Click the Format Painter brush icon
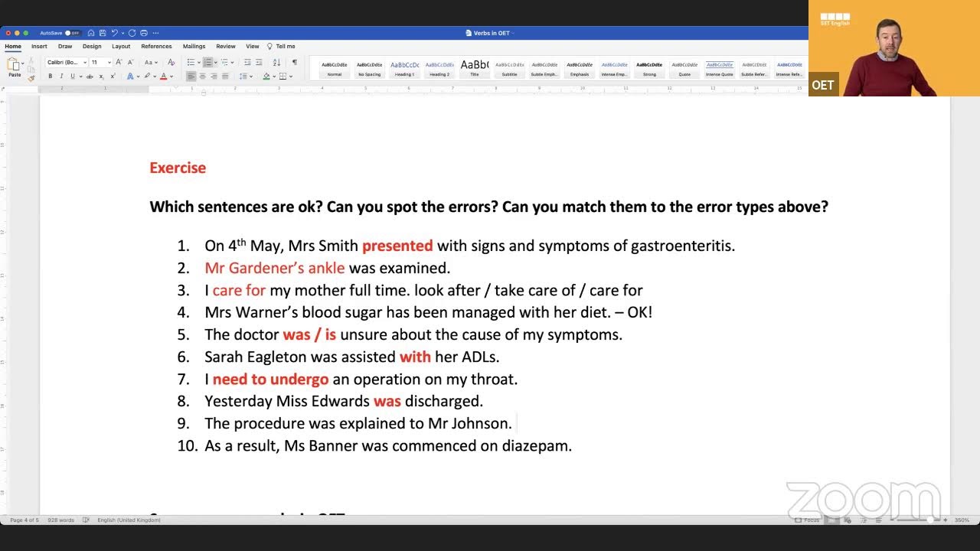 pos(31,78)
